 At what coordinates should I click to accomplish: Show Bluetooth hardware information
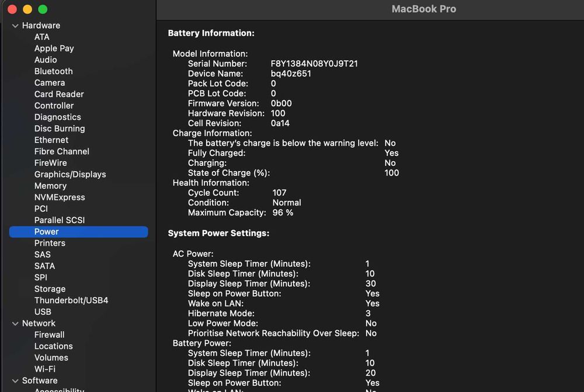(53, 71)
